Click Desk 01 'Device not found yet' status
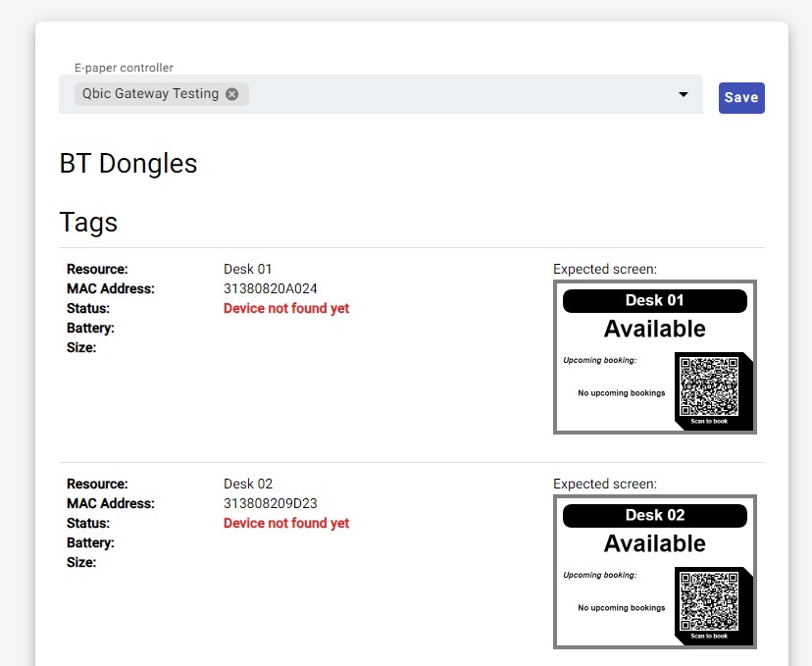The height and width of the screenshot is (666, 812). [286, 308]
